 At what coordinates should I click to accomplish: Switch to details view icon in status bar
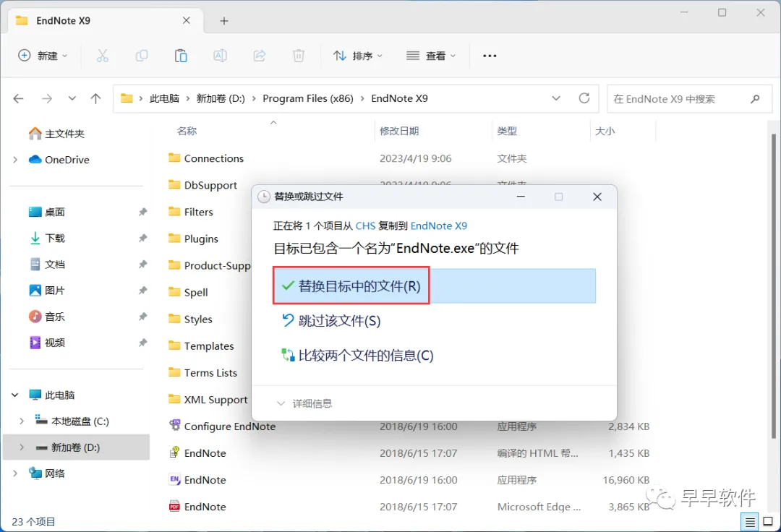750,522
